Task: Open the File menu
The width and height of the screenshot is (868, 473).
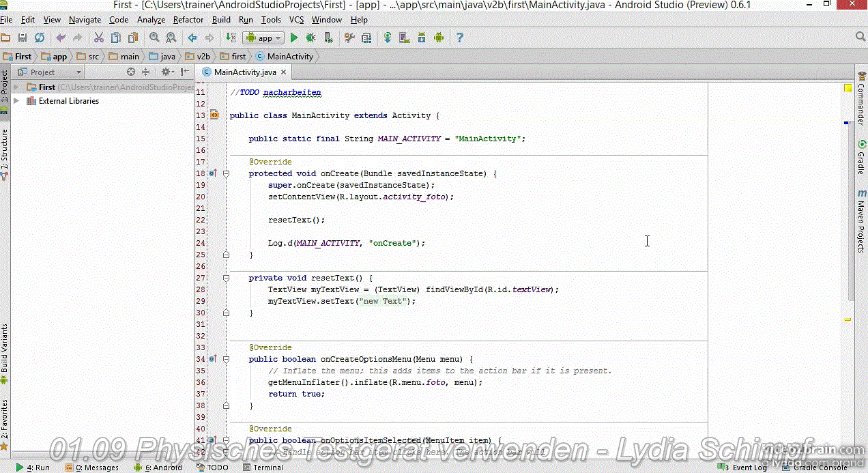Action: [6, 20]
